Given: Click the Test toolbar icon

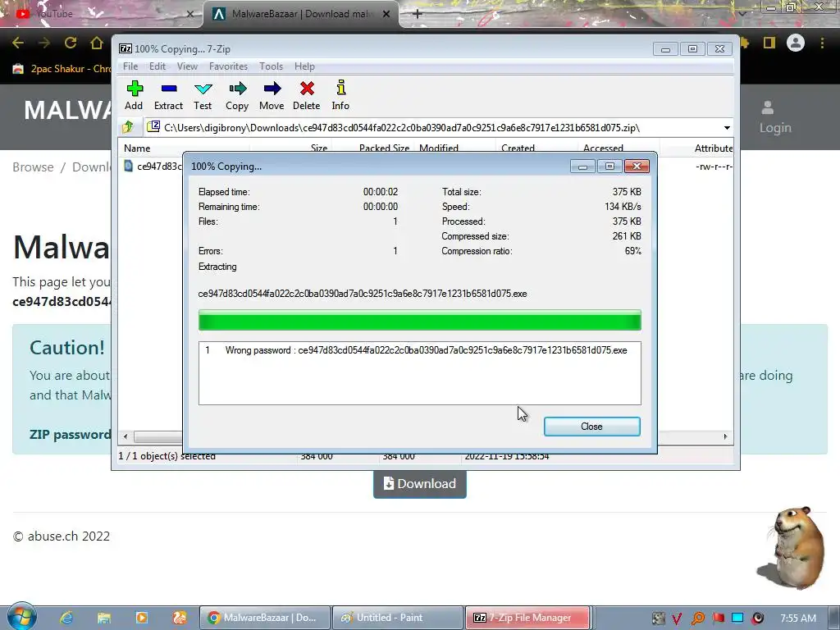Looking at the screenshot, I should pos(203,95).
